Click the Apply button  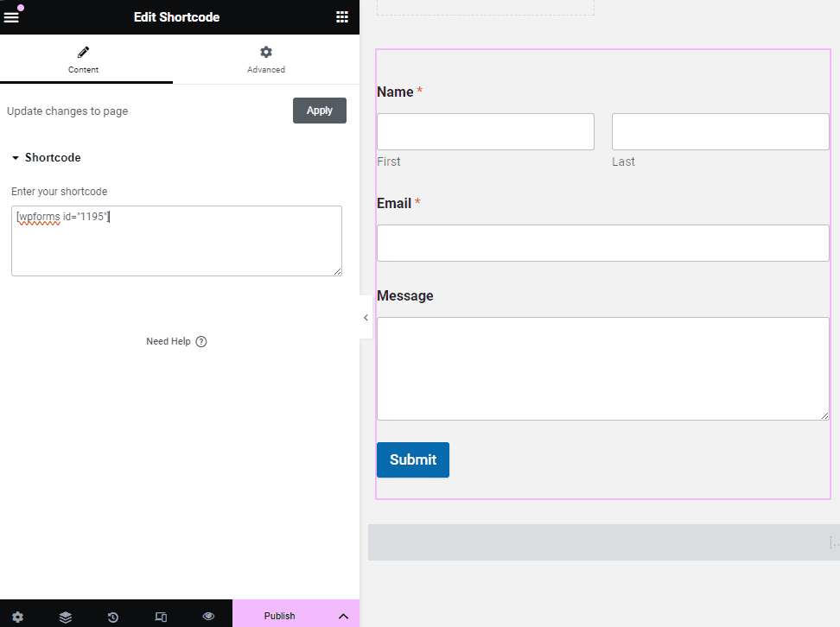320,111
